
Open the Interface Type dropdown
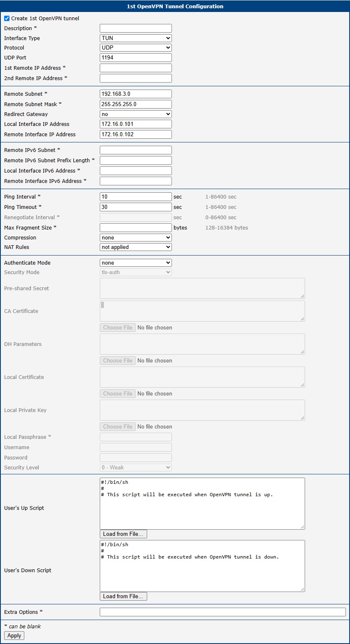tap(136, 38)
